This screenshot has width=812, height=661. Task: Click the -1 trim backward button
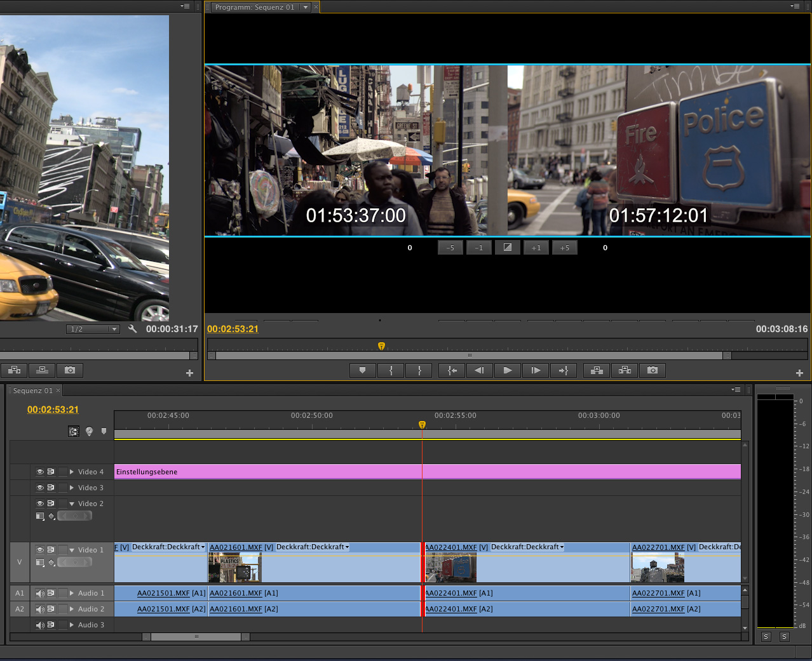tap(479, 248)
